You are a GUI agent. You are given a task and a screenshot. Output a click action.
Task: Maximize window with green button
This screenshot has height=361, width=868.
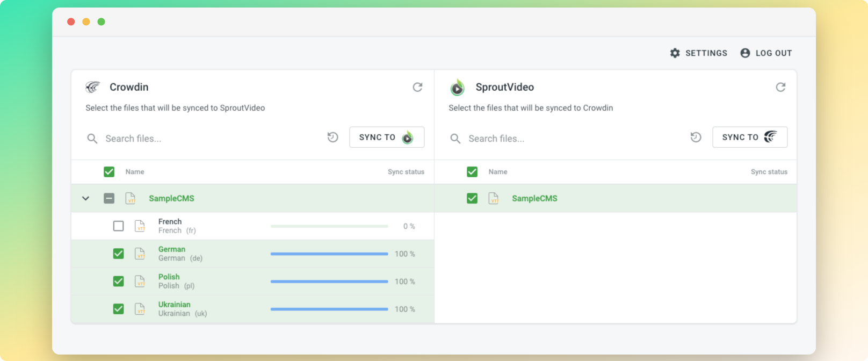coord(101,21)
